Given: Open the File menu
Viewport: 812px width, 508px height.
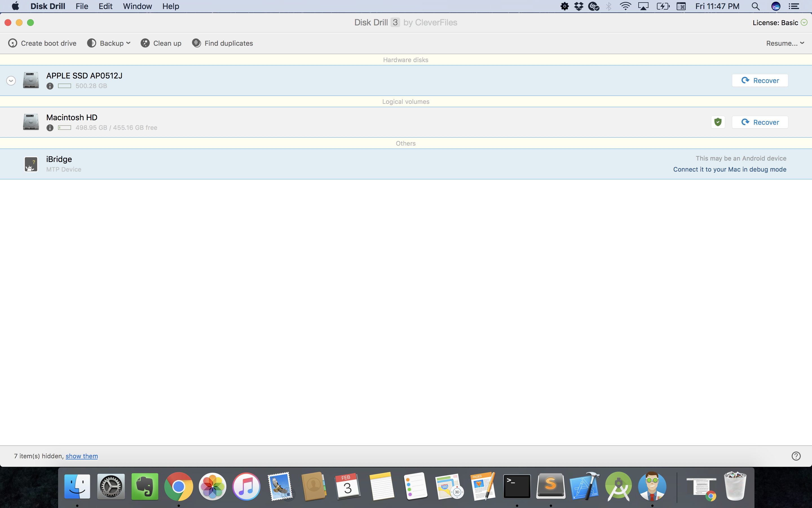Looking at the screenshot, I should click(x=82, y=6).
